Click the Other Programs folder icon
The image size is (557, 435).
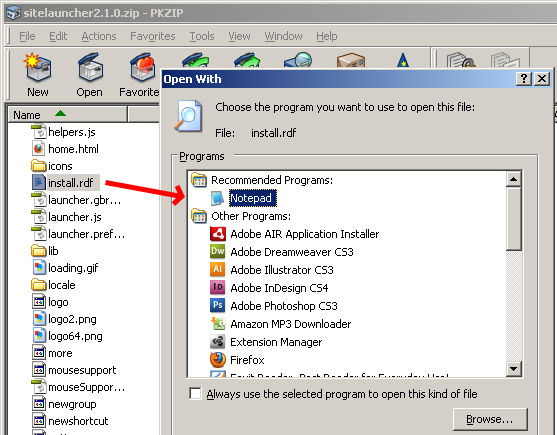tap(199, 216)
